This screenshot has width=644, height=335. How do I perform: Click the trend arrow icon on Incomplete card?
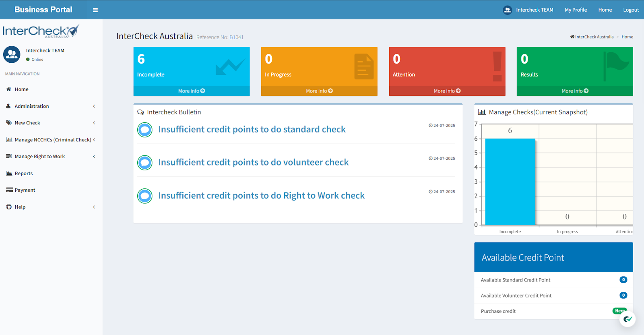tap(230, 67)
